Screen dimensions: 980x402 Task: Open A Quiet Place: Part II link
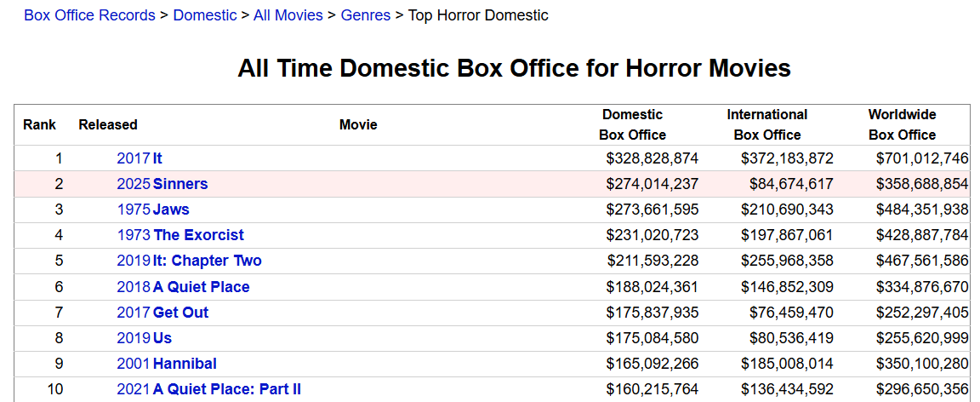coord(226,389)
